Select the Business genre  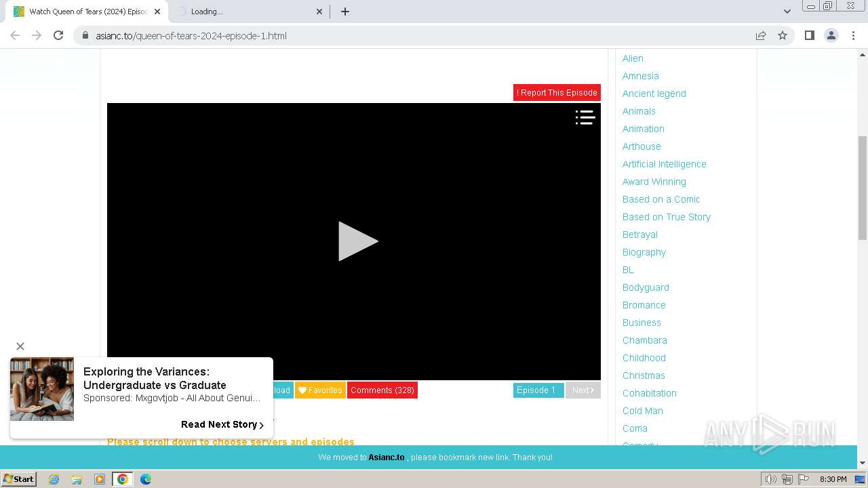[x=642, y=323]
